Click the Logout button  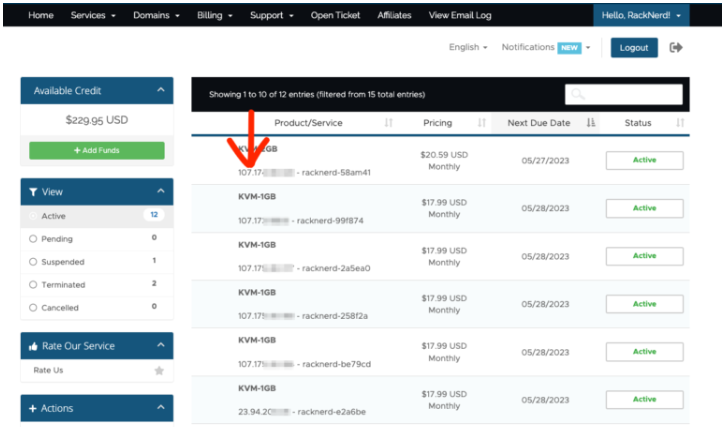(x=634, y=48)
